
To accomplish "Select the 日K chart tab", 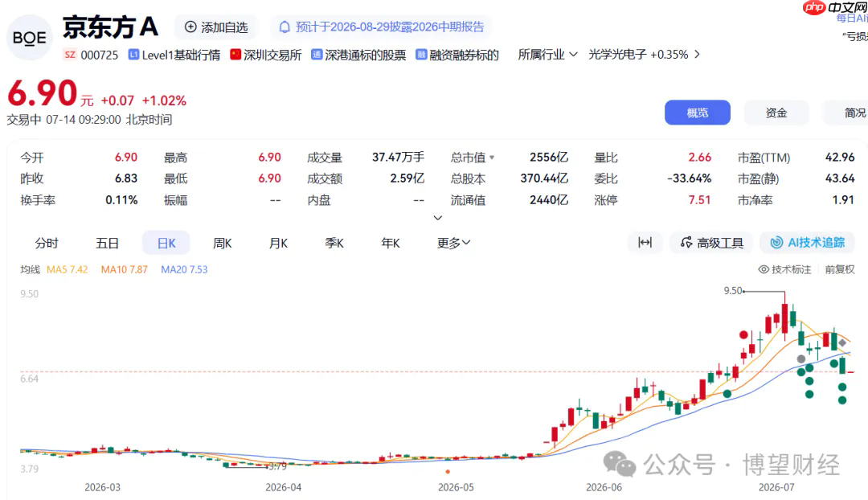I will pos(166,243).
